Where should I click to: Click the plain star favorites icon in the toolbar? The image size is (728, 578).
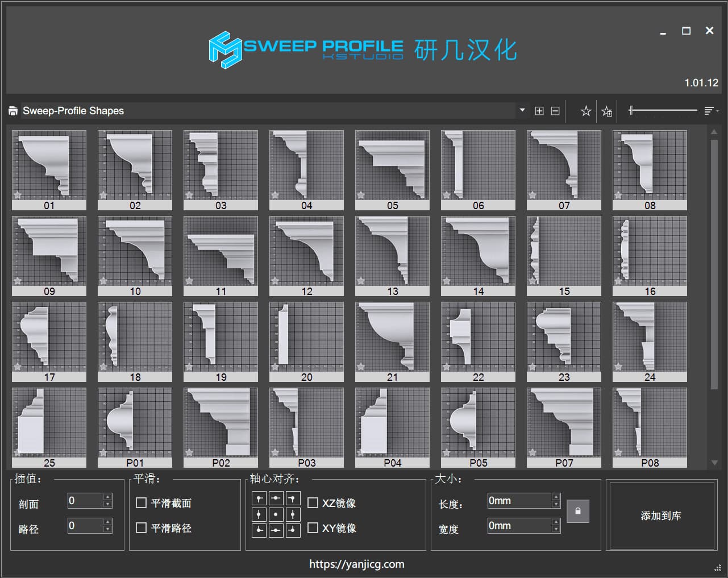point(586,111)
